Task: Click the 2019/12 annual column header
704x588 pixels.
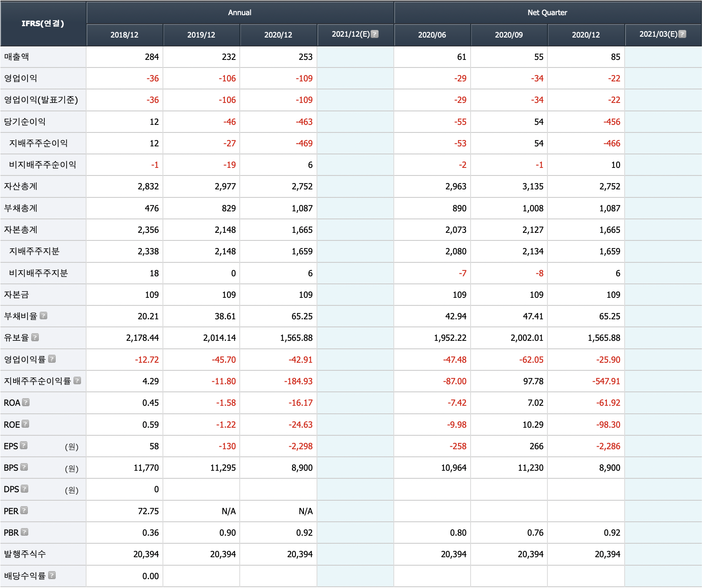Action: point(201,35)
